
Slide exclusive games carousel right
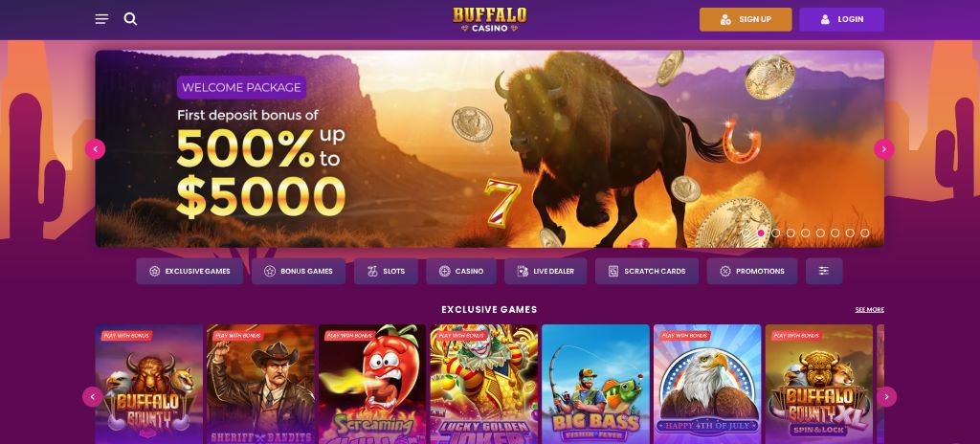coord(886,396)
